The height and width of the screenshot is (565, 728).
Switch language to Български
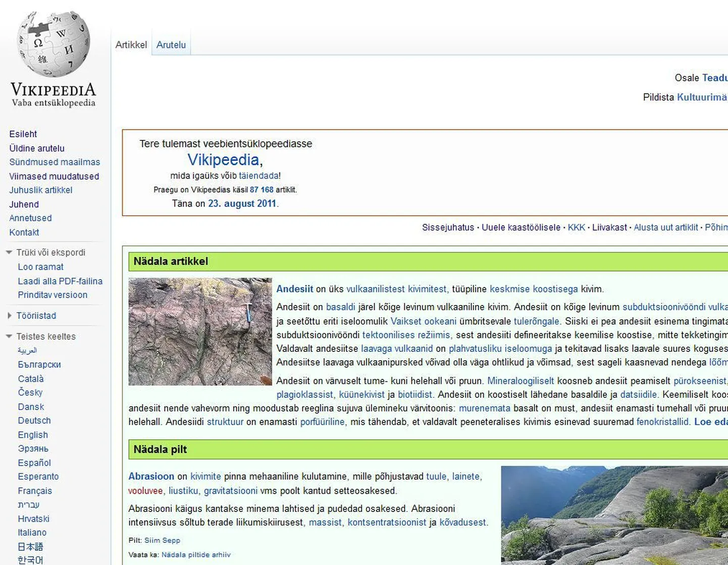39,365
